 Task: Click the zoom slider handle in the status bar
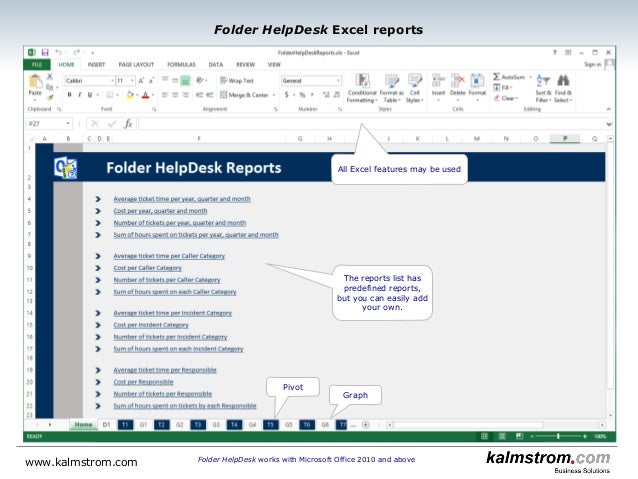coord(558,436)
